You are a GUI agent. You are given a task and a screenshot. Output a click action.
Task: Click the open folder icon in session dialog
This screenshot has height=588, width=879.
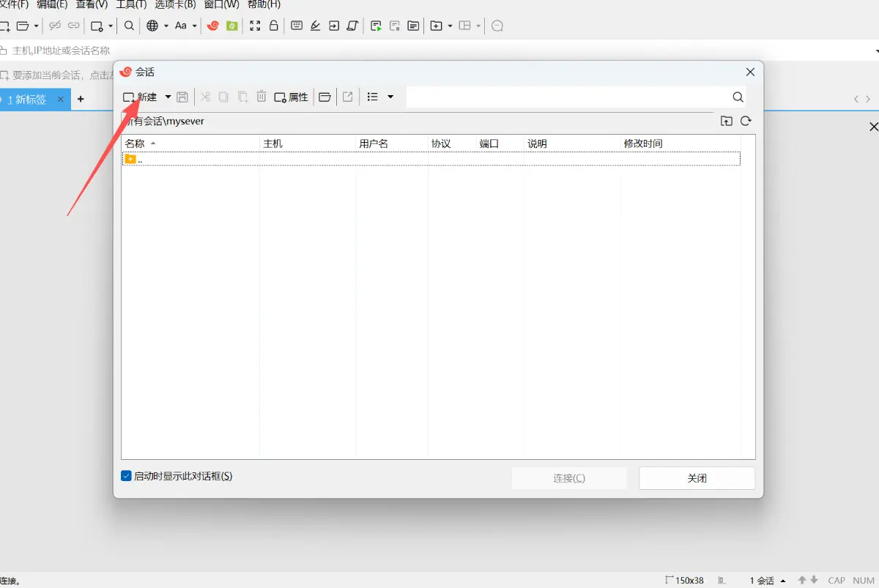[324, 97]
